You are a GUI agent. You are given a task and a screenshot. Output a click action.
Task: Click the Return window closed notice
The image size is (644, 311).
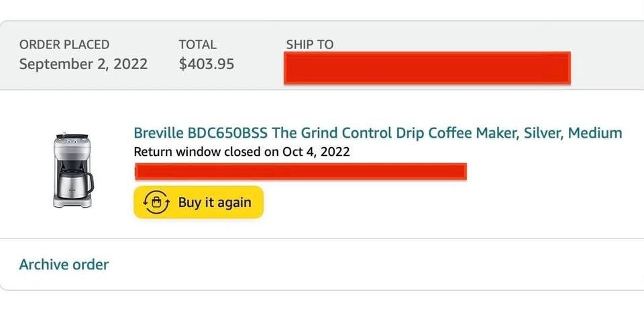point(241,151)
